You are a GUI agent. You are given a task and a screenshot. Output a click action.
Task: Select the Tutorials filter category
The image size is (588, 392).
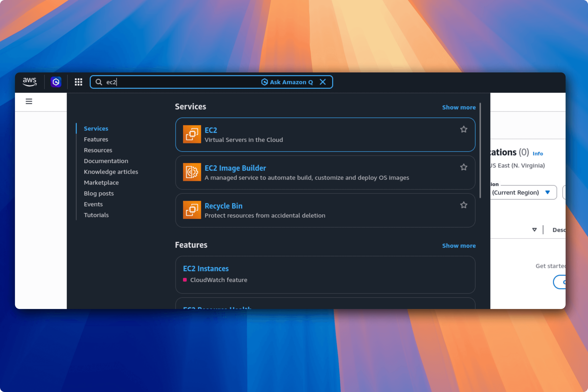coord(96,215)
